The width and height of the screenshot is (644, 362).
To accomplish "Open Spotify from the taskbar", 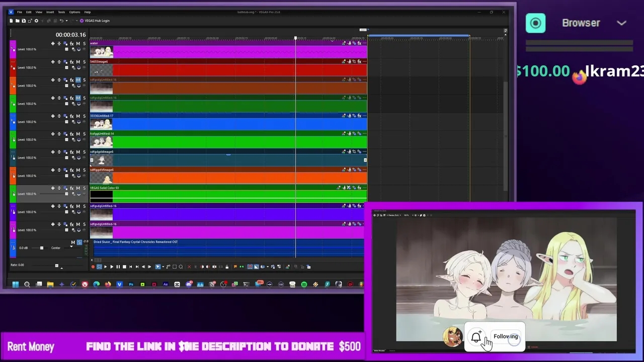I will click(304, 285).
